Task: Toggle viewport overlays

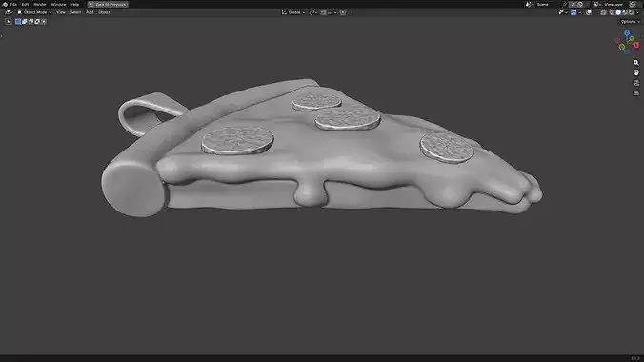Action: click(589, 12)
